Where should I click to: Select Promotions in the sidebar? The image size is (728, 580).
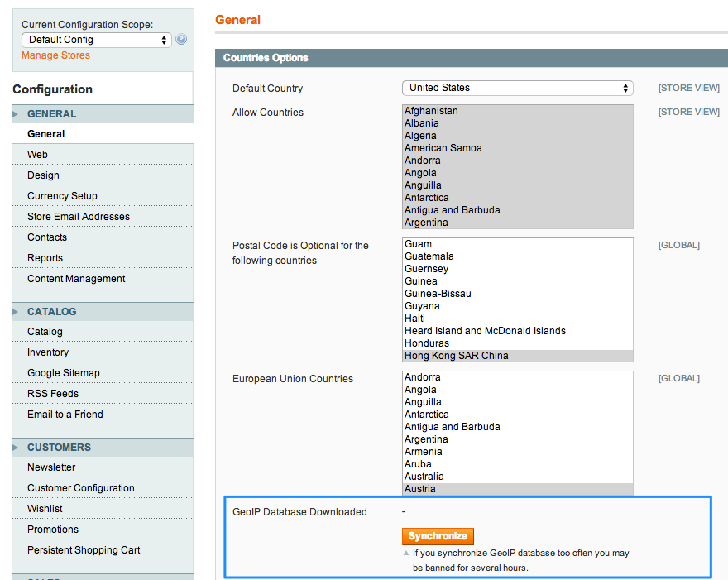click(x=103, y=529)
